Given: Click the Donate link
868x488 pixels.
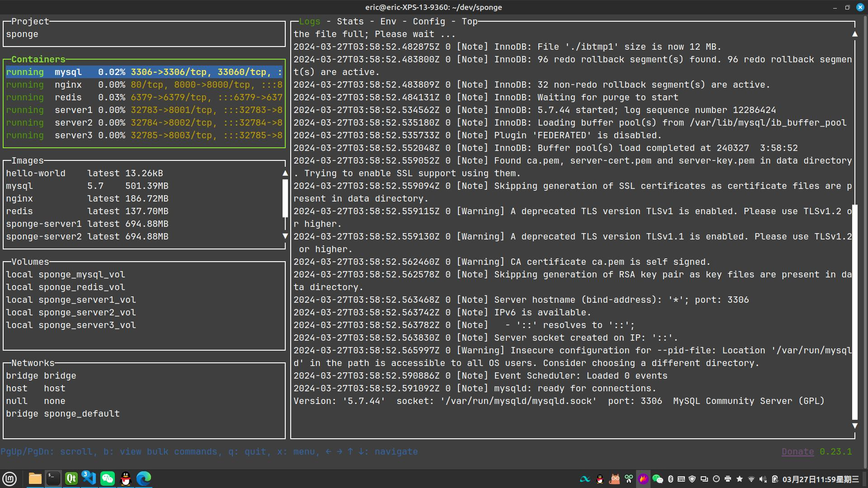Looking at the screenshot, I should point(797,451).
